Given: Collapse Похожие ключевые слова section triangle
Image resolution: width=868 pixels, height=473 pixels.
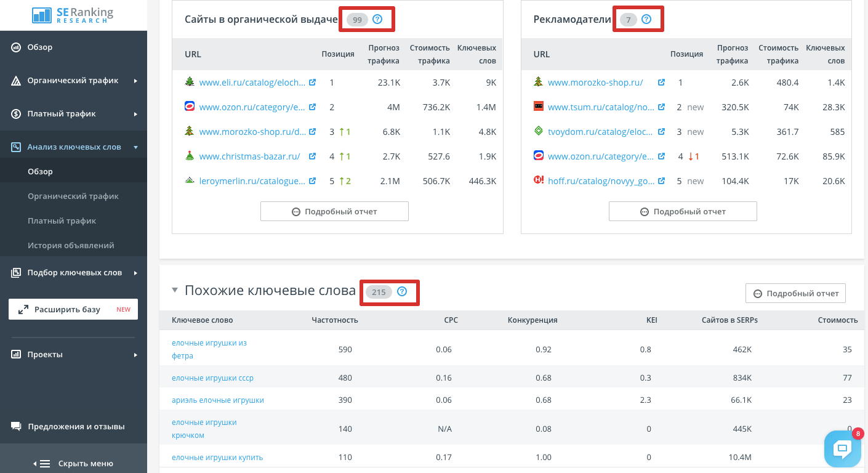Looking at the screenshot, I should coord(175,290).
